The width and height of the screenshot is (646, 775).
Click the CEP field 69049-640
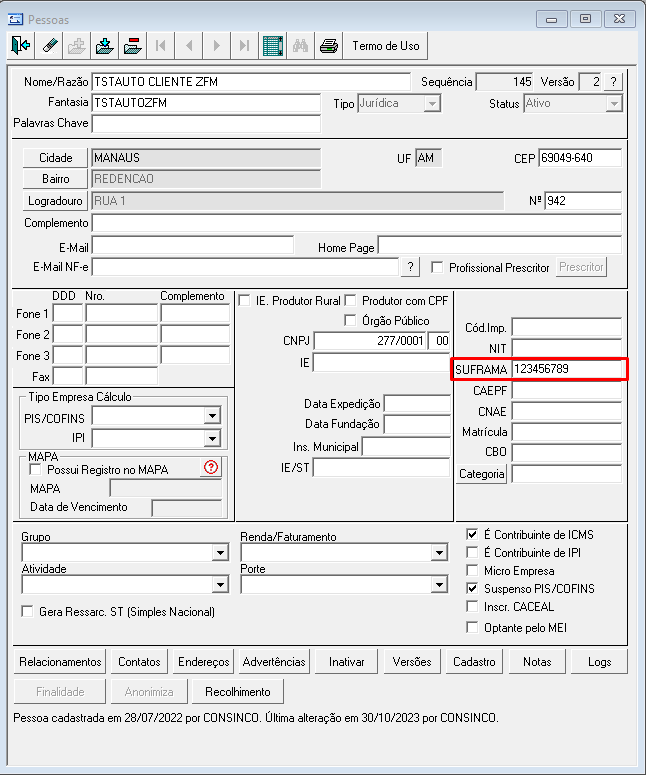(580, 158)
